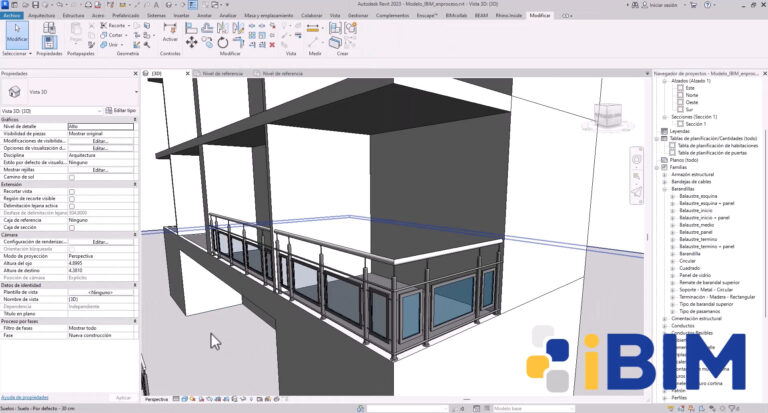768x413 pixels.
Task: Open the Arquitectura ribbon tab
Action: pos(42,16)
